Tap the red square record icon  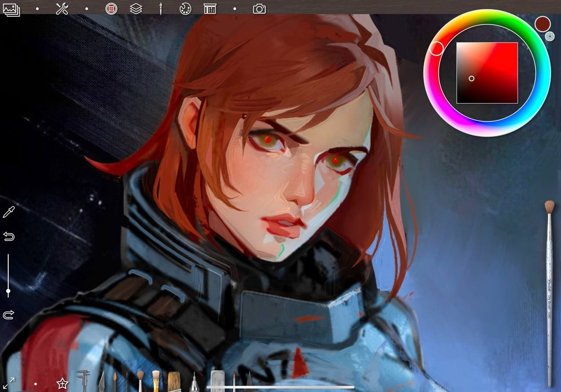point(111,9)
